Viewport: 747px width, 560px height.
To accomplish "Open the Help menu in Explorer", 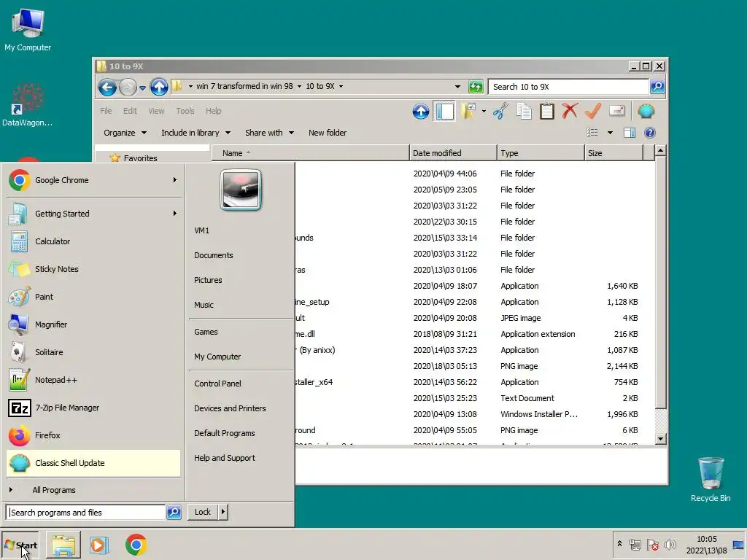I will coord(214,111).
